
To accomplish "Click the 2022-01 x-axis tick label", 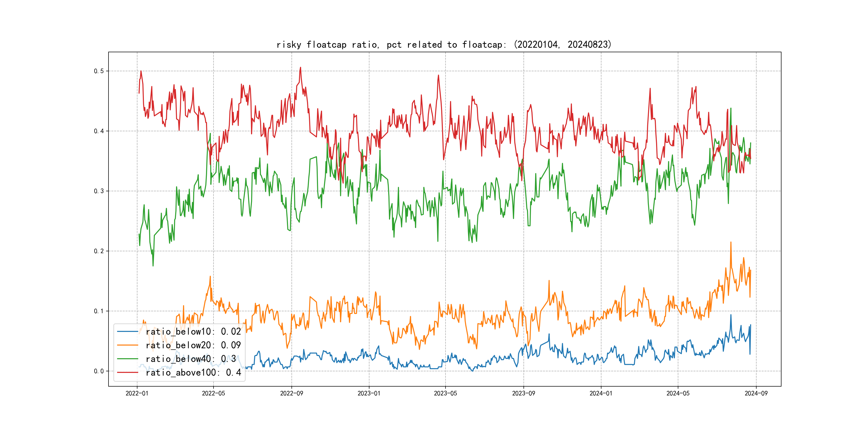I will point(137,393).
